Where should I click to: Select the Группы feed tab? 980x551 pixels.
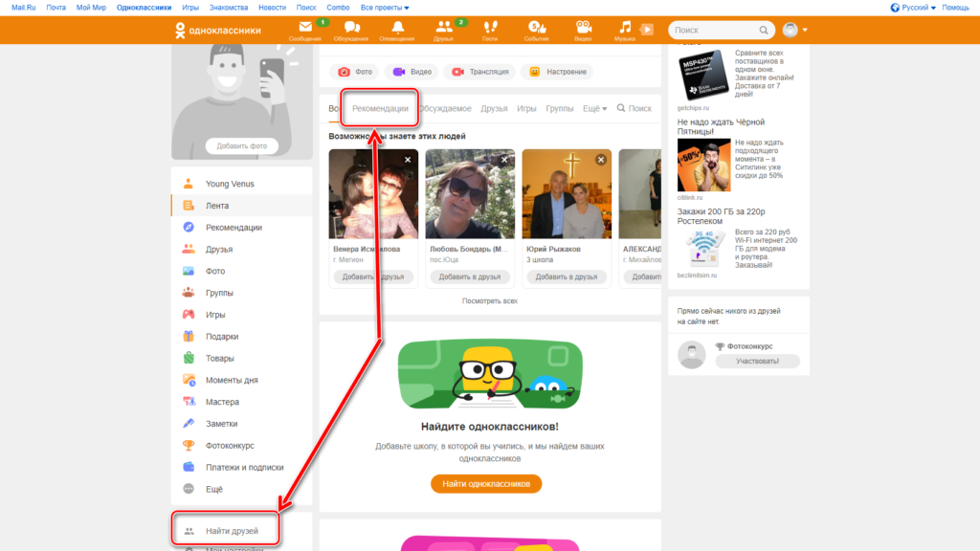point(559,109)
